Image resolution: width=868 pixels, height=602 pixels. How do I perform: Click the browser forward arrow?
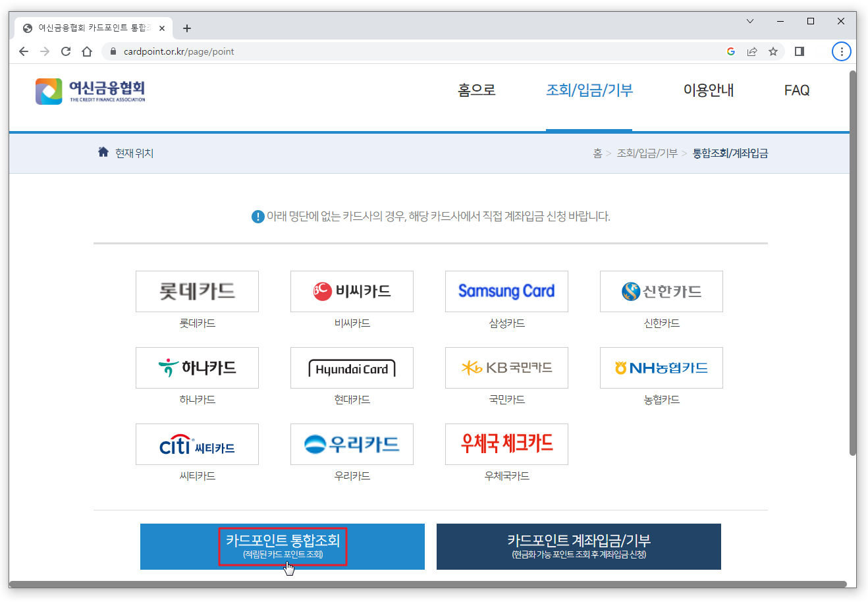pos(45,51)
